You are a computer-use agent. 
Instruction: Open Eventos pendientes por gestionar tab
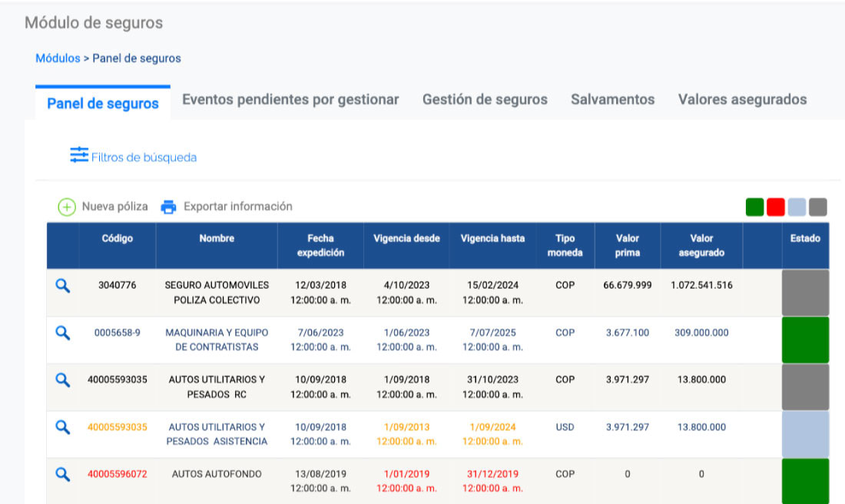coord(290,100)
